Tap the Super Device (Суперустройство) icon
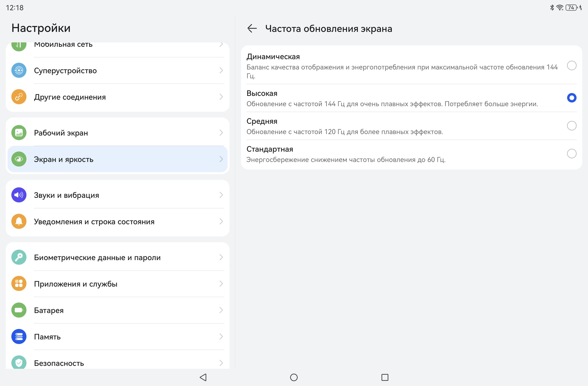Image resolution: width=588 pixels, height=386 pixels. point(19,70)
